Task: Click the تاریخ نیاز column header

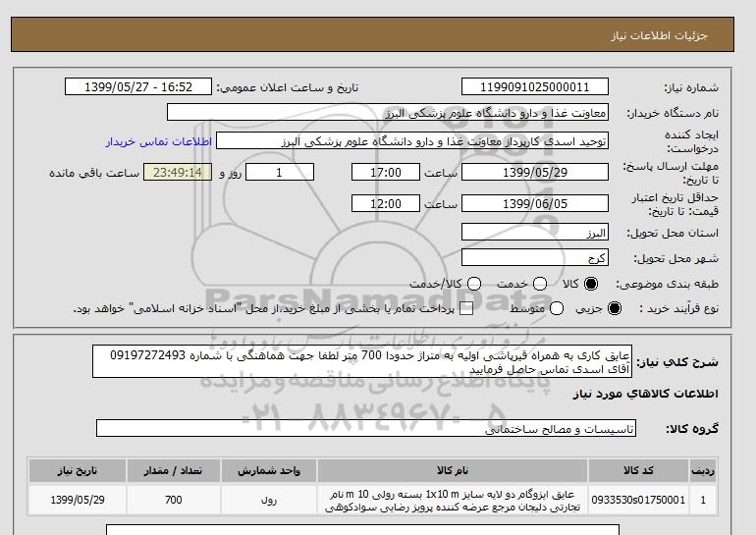Action: (78, 470)
